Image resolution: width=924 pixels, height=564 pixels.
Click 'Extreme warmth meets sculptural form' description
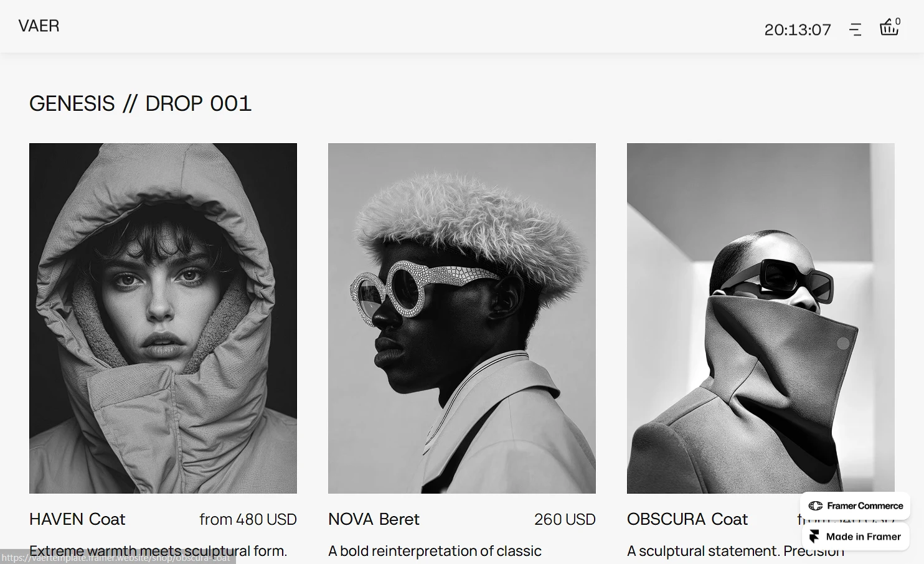pyautogui.click(x=158, y=551)
